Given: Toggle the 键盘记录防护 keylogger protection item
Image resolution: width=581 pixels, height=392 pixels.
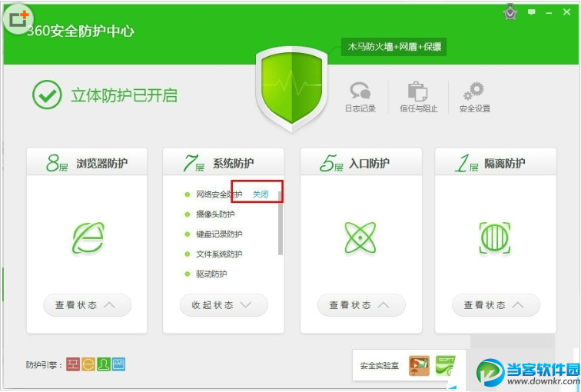Looking at the screenshot, I should pos(219,234).
